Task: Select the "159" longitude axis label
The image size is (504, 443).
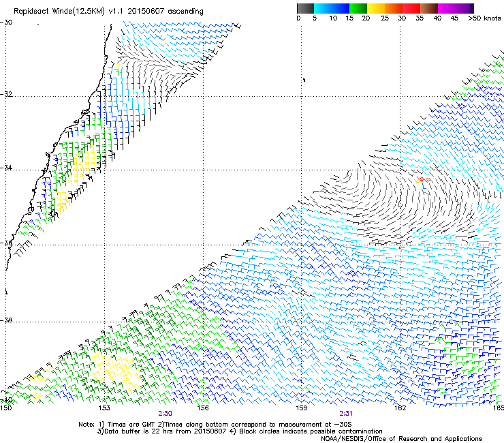Action: click(301, 408)
